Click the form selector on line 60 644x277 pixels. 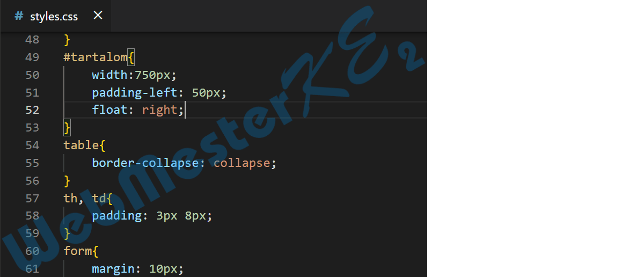77,251
